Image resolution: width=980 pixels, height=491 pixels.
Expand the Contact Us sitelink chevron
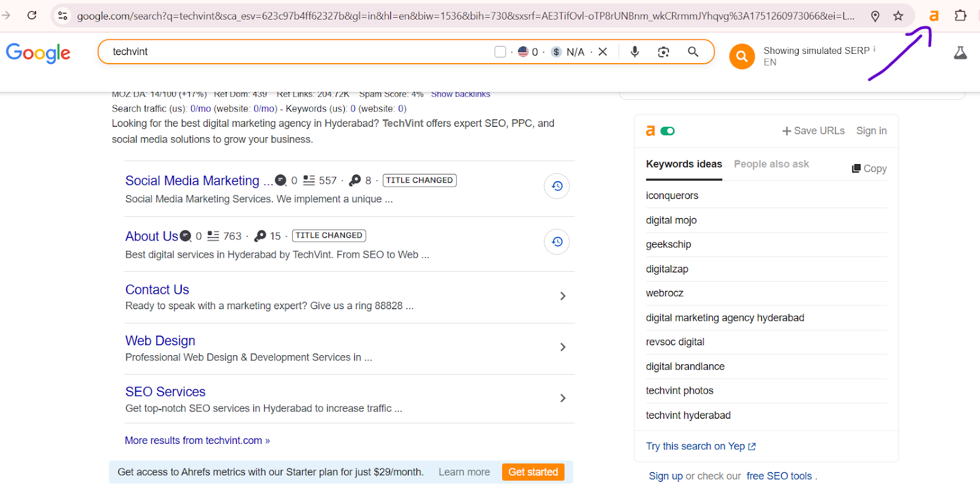(x=563, y=296)
